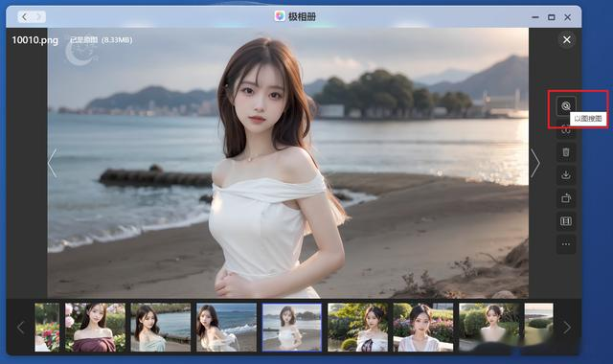This screenshot has width=613, height=364.
Task: Select the thumbnail with crashing ocean waves
Action: [226, 328]
